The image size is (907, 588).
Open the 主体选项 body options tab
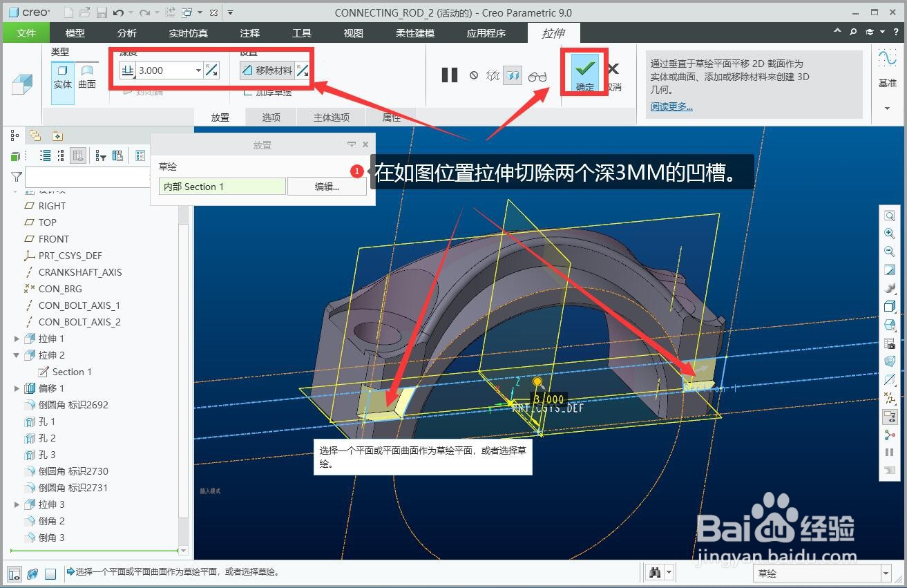coord(332,117)
